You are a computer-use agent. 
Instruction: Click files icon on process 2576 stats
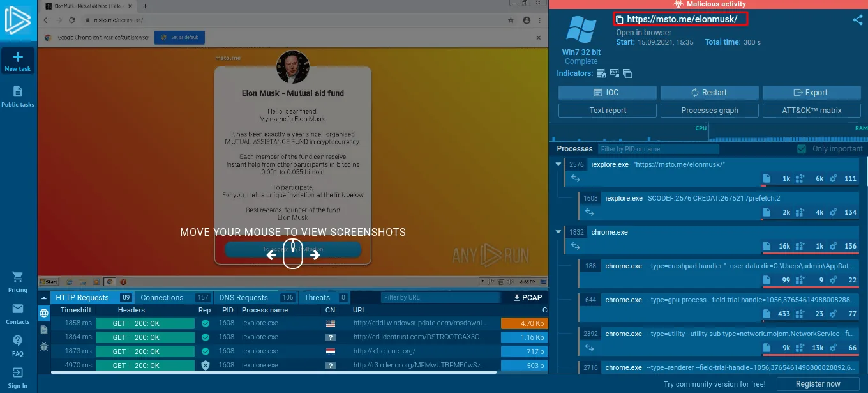coord(767,178)
